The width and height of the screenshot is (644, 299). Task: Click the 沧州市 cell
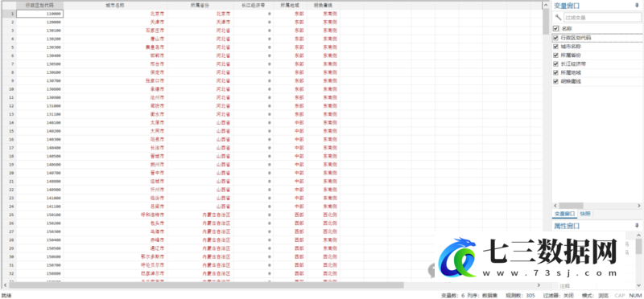coord(115,97)
